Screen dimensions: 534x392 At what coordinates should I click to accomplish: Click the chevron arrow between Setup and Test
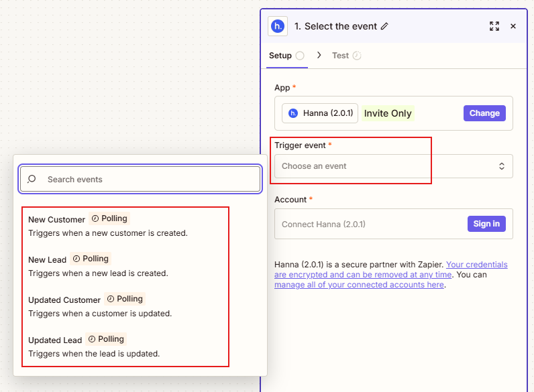click(x=319, y=55)
